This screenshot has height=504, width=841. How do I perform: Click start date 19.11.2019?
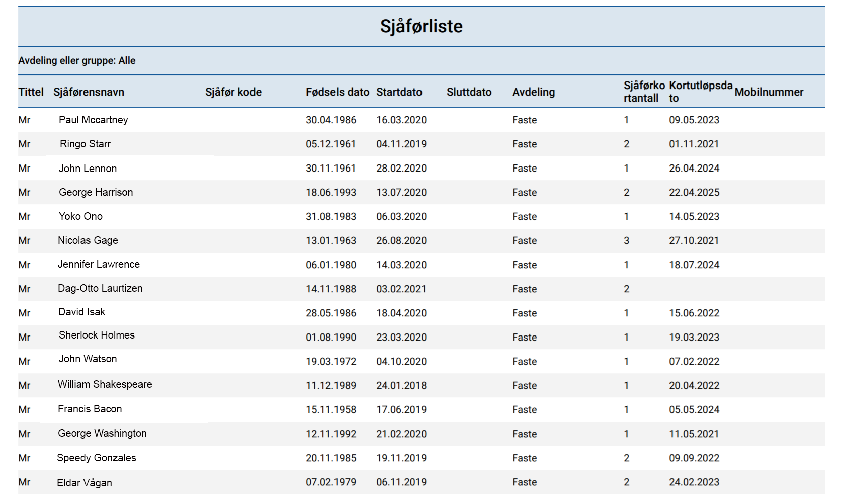tap(401, 458)
